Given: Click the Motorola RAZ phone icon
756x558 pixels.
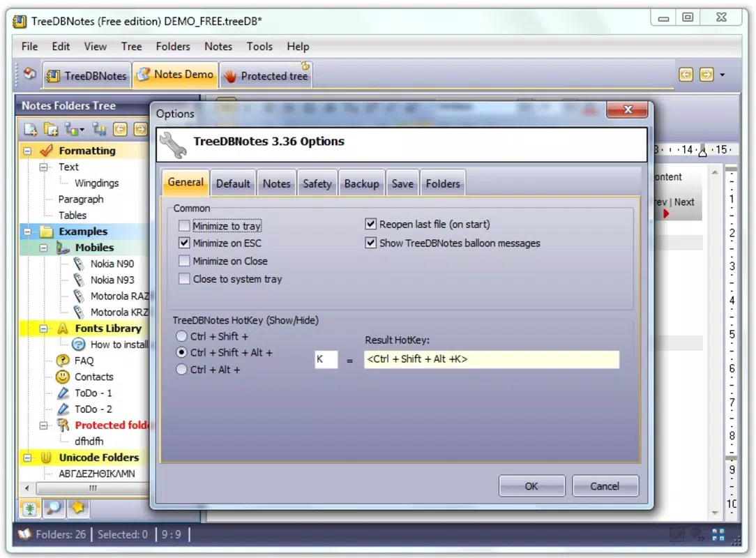Looking at the screenshot, I should [79, 296].
